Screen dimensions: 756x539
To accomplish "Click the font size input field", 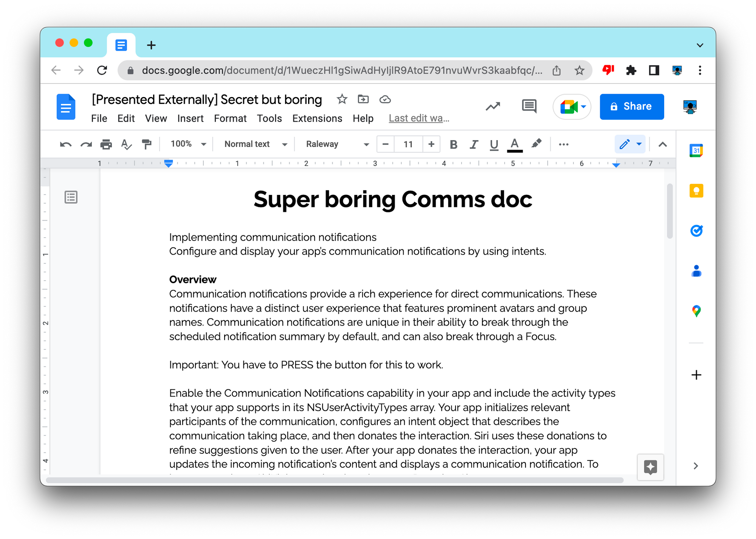I will (x=408, y=144).
